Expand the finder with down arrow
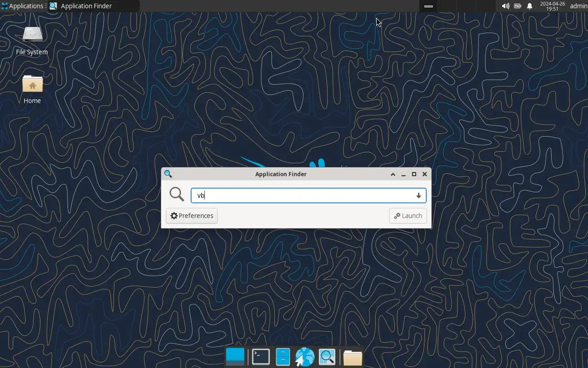588x368 pixels. pos(418,195)
